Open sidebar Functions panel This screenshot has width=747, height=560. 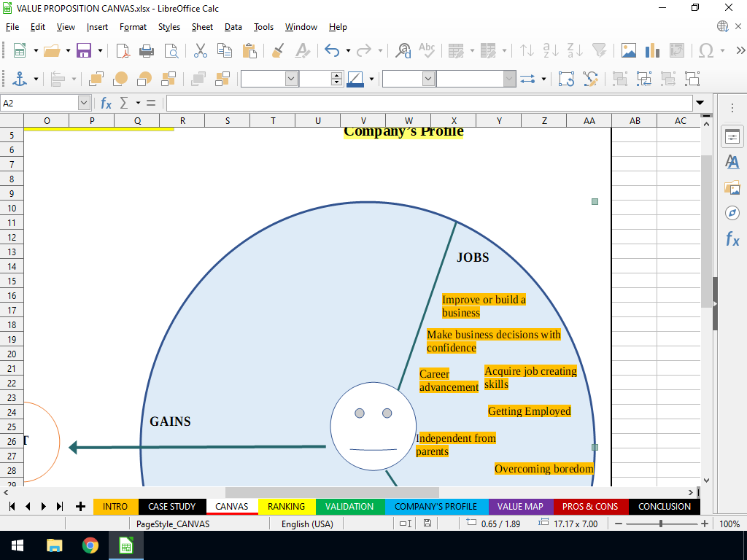[732, 238]
